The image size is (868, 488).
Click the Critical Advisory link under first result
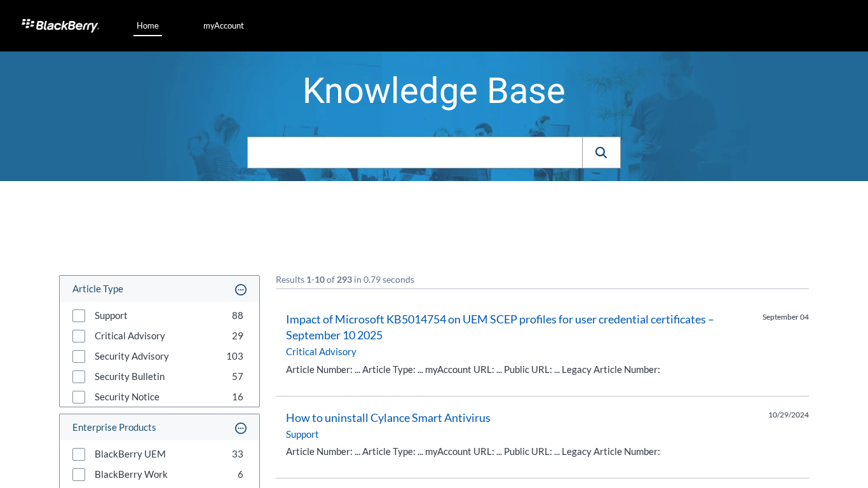click(x=321, y=352)
